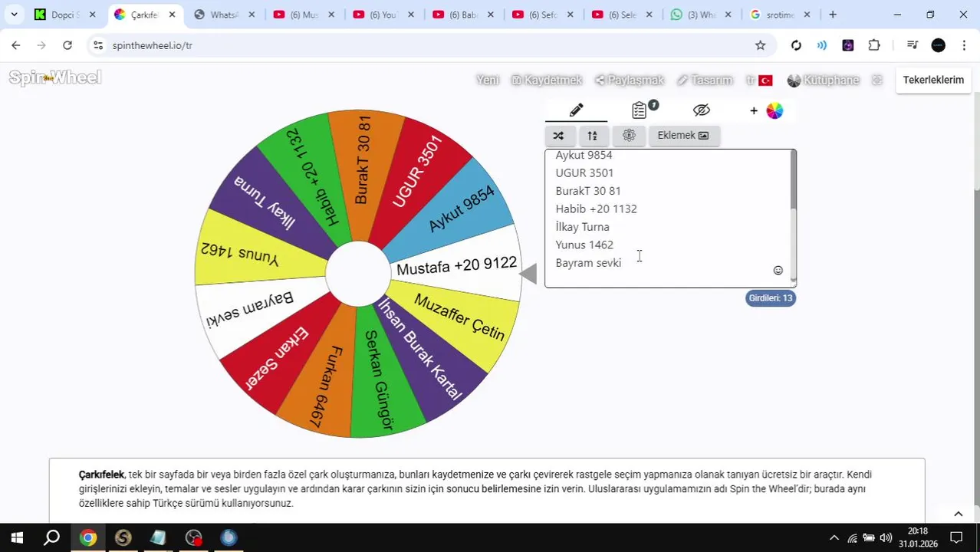Open the Tasarım design menu

[x=705, y=80]
